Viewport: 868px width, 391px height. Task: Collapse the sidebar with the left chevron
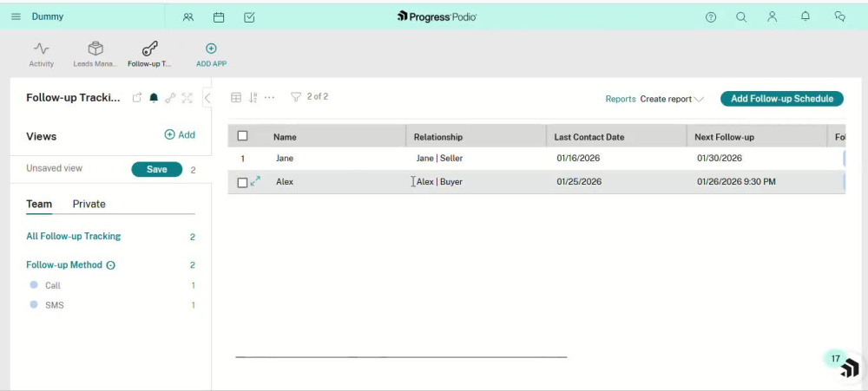pyautogui.click(x=207, y=99)
